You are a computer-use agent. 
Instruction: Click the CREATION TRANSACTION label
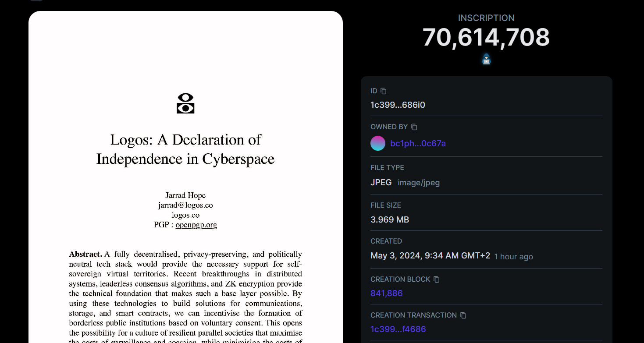[413, 315]
